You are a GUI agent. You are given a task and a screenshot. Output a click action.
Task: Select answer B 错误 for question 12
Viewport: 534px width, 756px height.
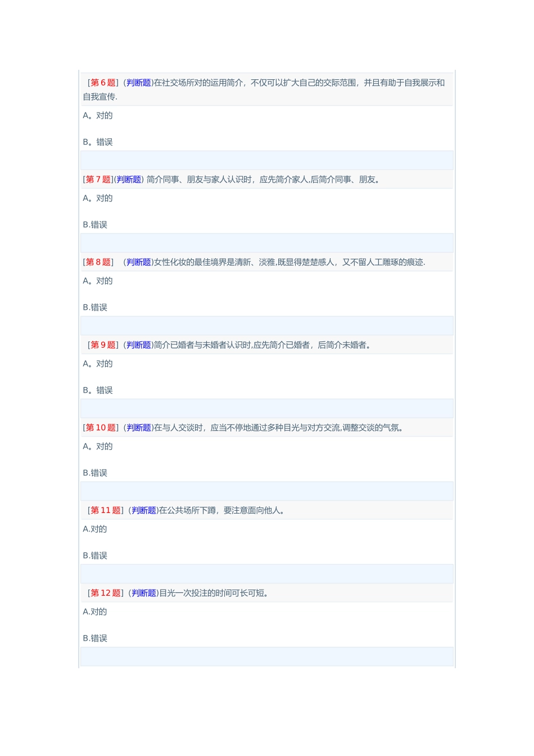95,638
